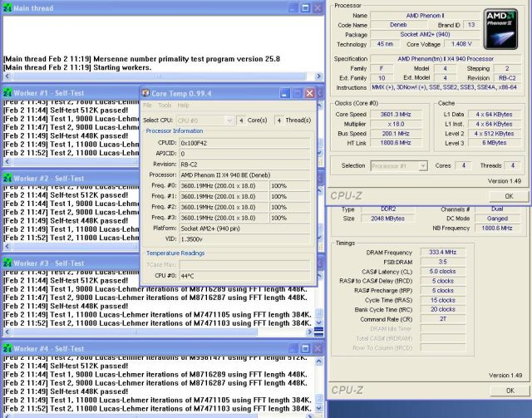The width and height of the screenshot is (532, 418).
Task: Maximize the Main thread window
Action: 305,7
